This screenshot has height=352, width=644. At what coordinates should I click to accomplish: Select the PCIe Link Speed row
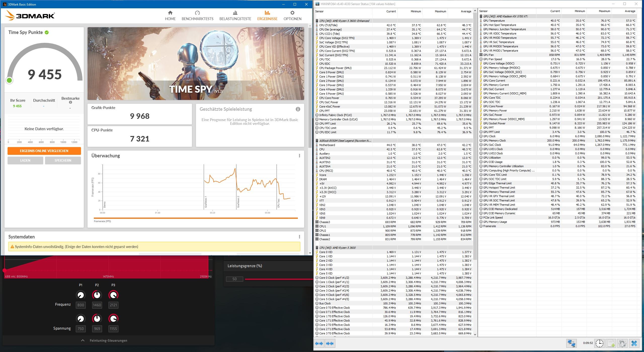coord(558,218)
